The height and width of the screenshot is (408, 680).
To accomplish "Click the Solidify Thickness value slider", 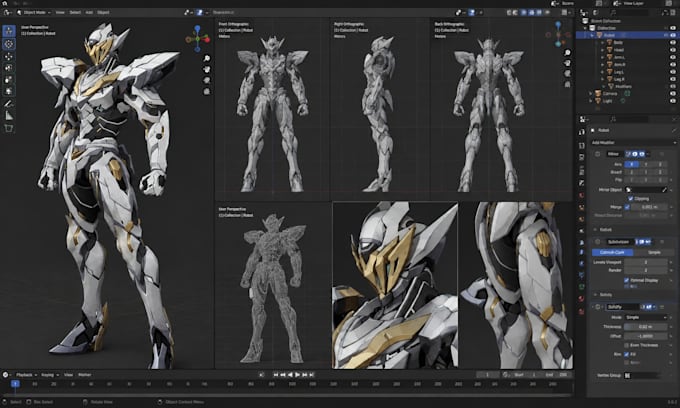I will click(645, 327).
